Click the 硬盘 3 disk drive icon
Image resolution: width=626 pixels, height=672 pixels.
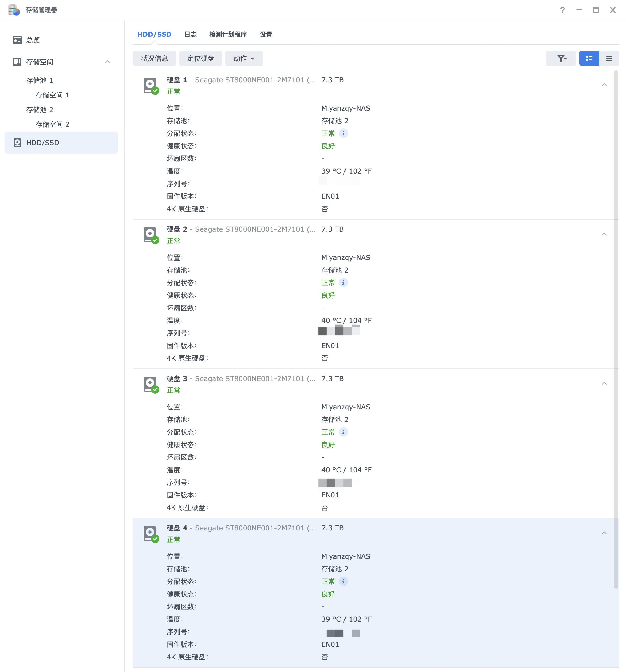tap(150, 384)
